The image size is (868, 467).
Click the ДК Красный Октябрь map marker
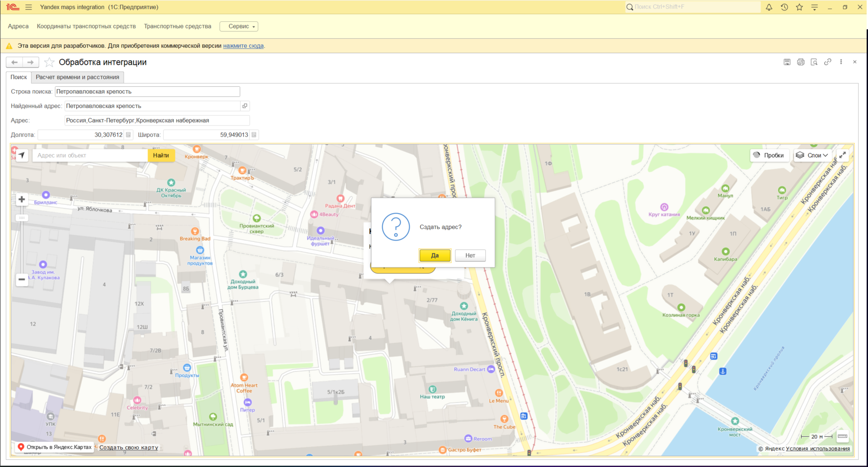pos(171,183)
